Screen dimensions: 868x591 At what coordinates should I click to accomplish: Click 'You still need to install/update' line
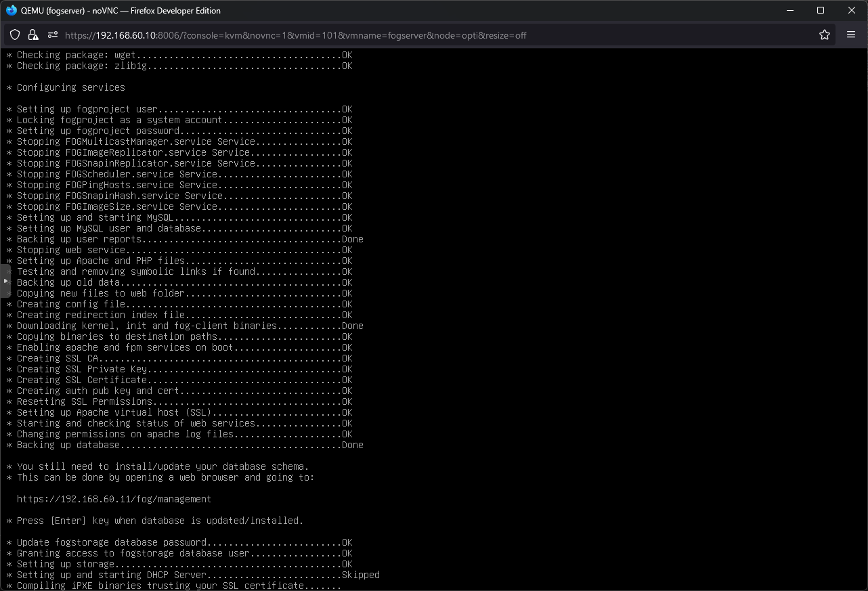point(158,466)
